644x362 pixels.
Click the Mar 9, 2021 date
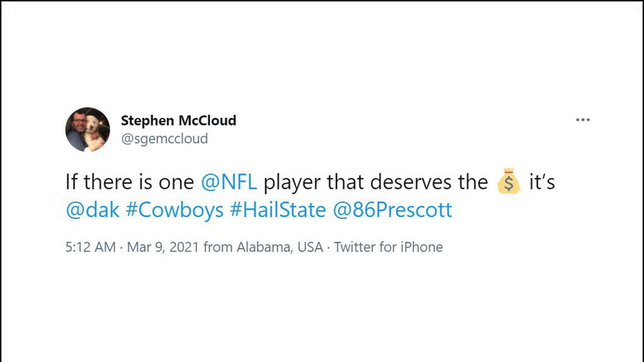(x=163, y=247)
